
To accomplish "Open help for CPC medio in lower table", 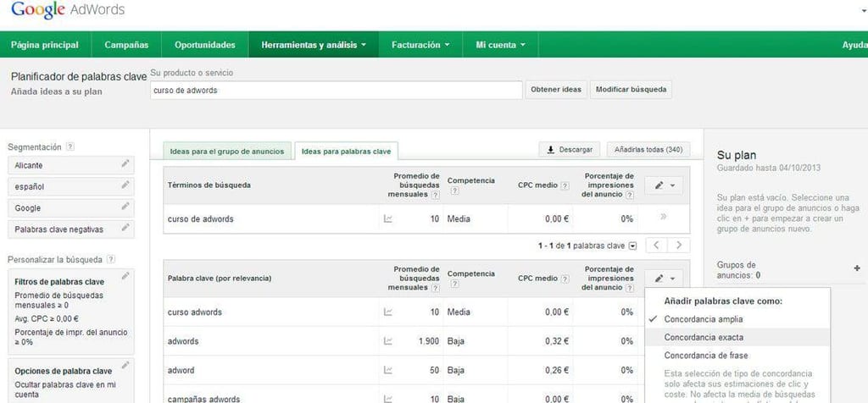I will tap(565, 279).
